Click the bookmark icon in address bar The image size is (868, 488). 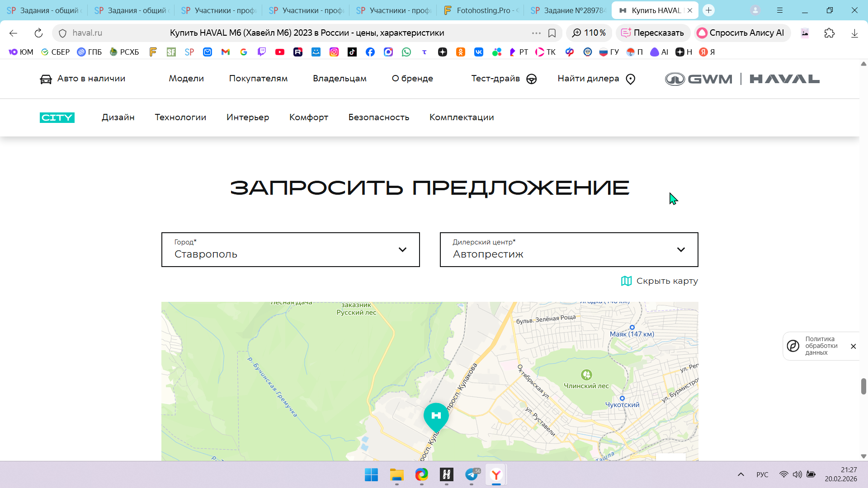tap(552, 33)
